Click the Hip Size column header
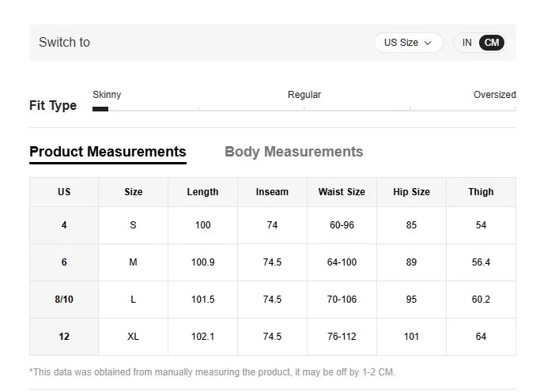The height and width of the screenshot is (392, 536). pos(411,192)
